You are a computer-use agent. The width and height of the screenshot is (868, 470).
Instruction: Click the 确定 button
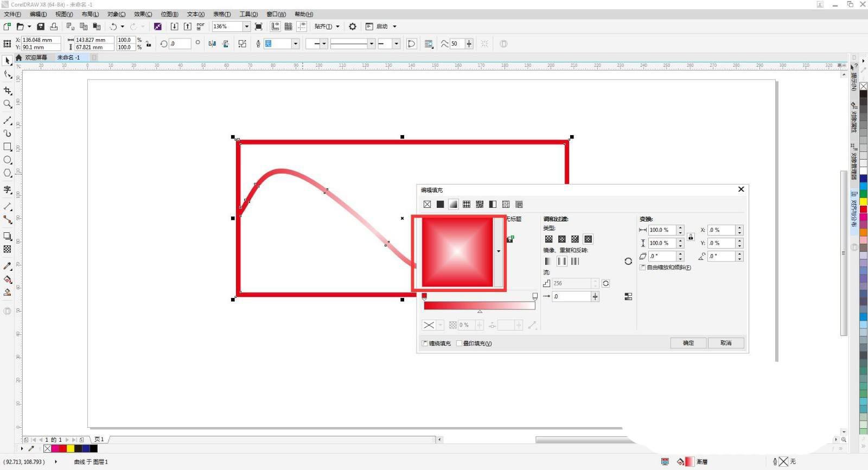click(x=688, y=343)
